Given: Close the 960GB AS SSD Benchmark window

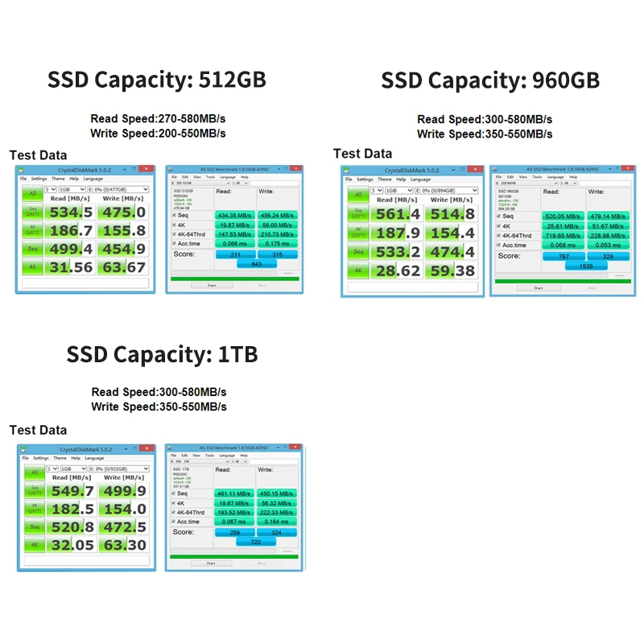Looking at the screenshot, I should point(628,168).
